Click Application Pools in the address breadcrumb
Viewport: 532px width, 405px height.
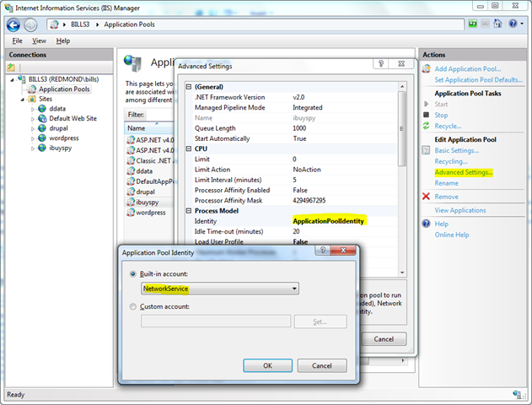[129, 24]
